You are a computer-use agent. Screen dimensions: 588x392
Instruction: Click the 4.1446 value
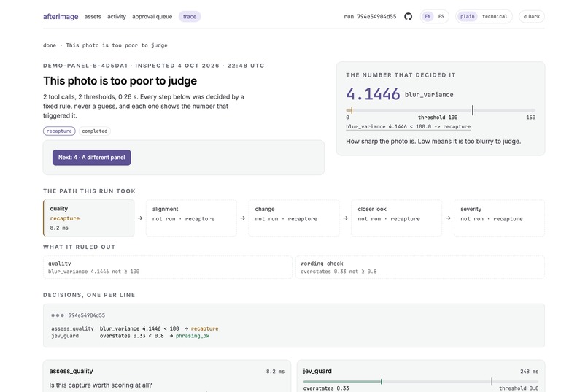click(x=373, y=93)
